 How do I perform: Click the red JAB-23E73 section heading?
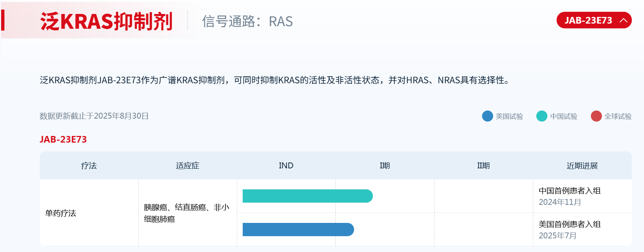click(63, 139)
